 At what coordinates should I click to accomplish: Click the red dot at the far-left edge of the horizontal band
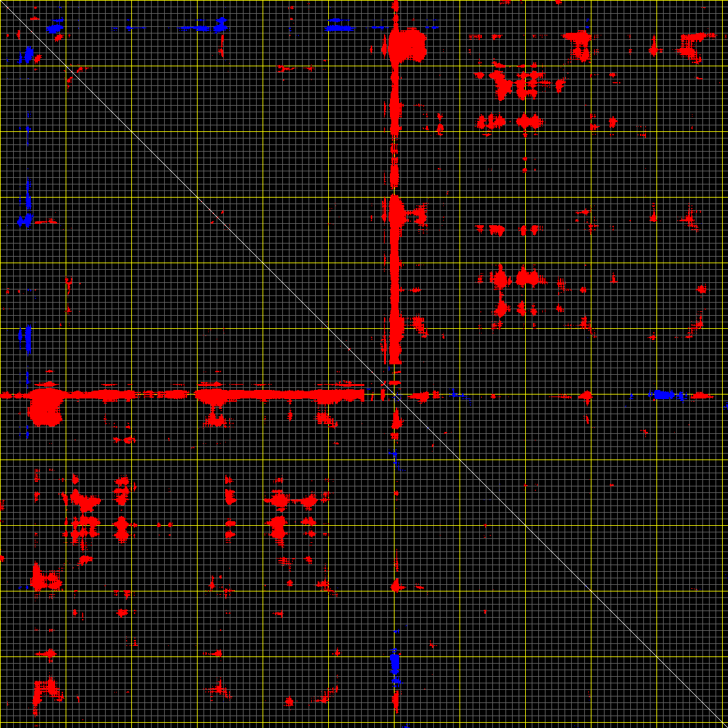click(6, 395)
